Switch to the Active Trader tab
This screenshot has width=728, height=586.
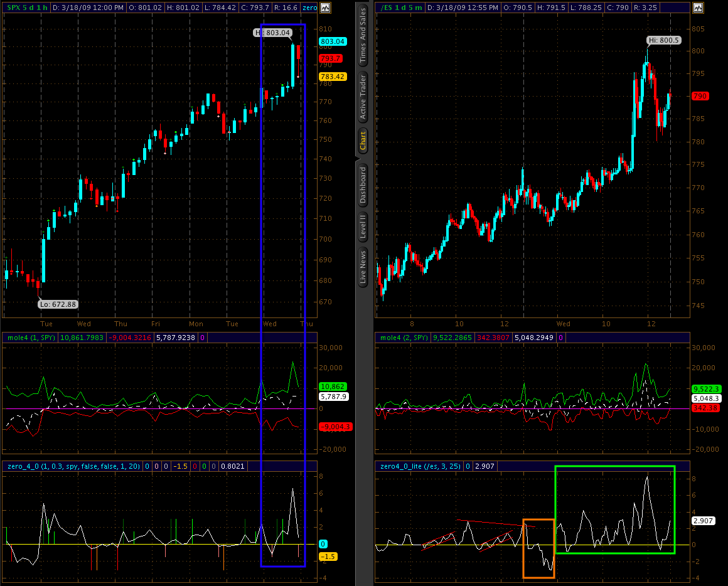click(x=362, y=97)
